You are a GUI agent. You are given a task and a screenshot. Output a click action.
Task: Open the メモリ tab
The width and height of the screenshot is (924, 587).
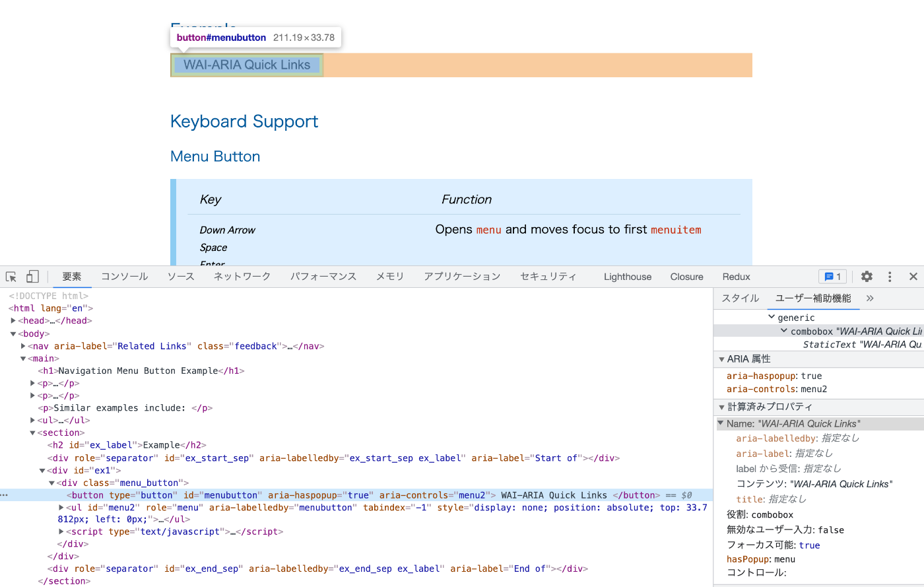(390, 277)
